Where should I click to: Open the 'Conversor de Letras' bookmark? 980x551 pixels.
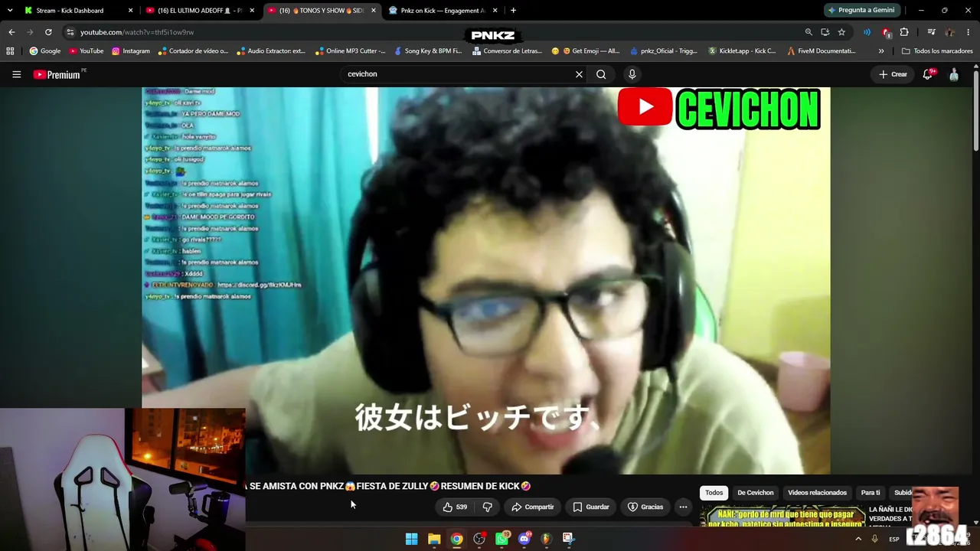point(507,51)
